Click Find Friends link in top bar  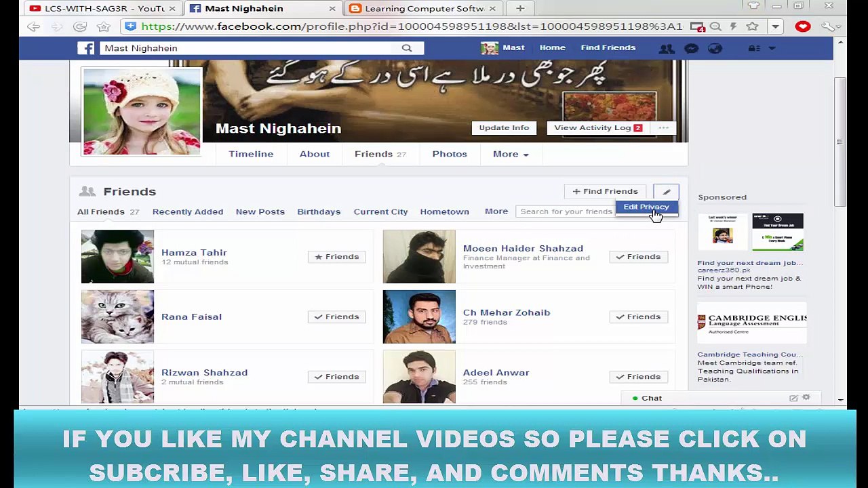pos(608,48)
